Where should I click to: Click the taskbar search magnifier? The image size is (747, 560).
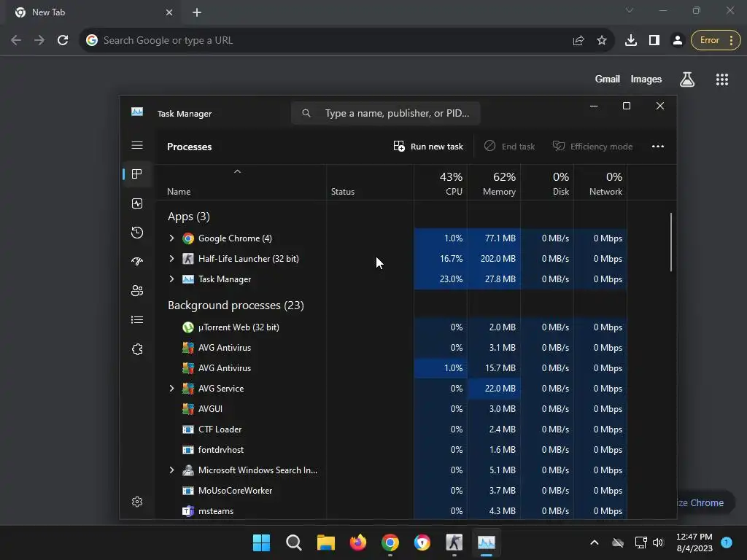(x=293, y=542)
